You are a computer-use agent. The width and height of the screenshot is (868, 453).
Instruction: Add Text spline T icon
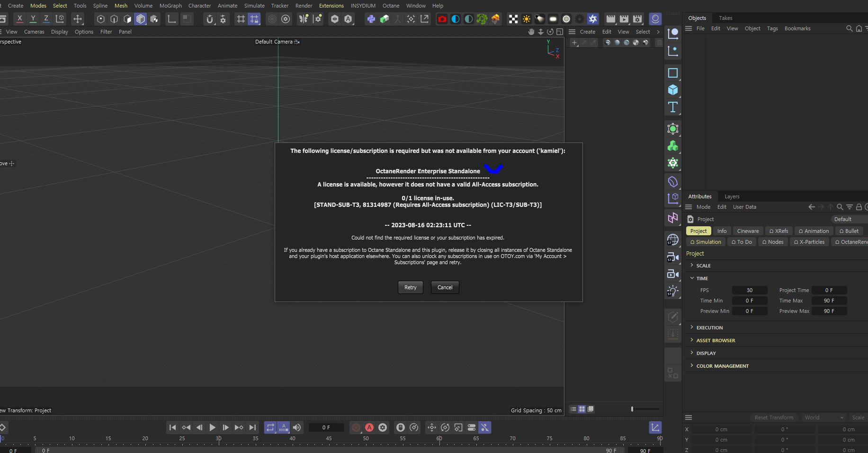point(672,107)
